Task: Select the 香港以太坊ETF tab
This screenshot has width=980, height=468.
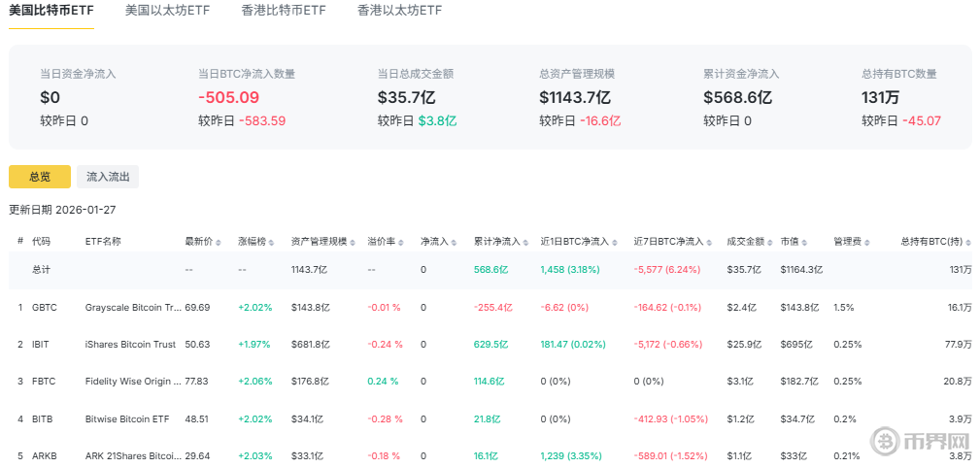Action: point(399,12)
